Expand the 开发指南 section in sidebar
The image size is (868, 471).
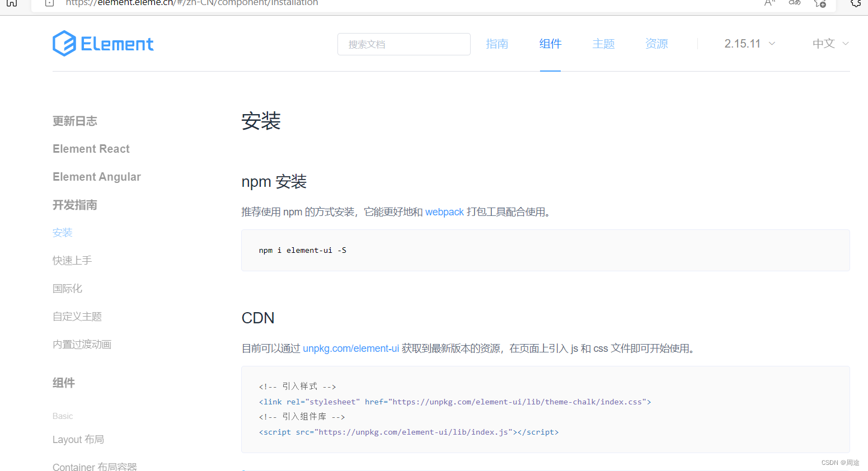(x=74, y=205)
